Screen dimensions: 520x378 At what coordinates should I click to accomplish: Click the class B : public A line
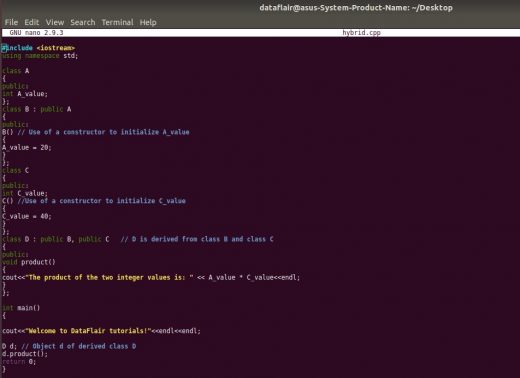36,109
